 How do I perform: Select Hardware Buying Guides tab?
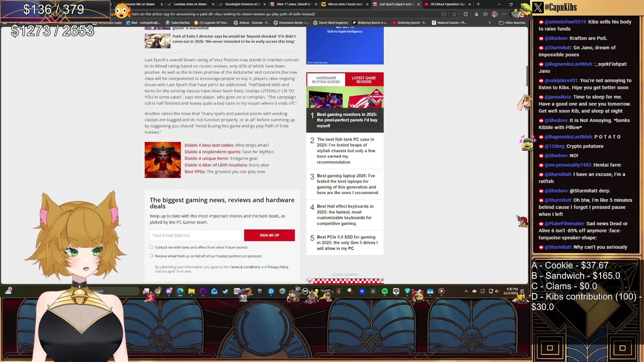pos(326,79)
